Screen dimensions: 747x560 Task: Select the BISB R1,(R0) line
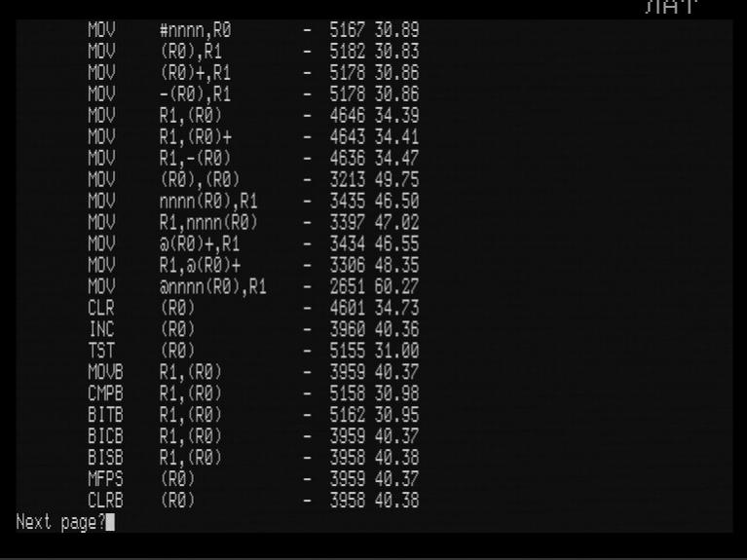pyautogui.click(x=253, y=458)
